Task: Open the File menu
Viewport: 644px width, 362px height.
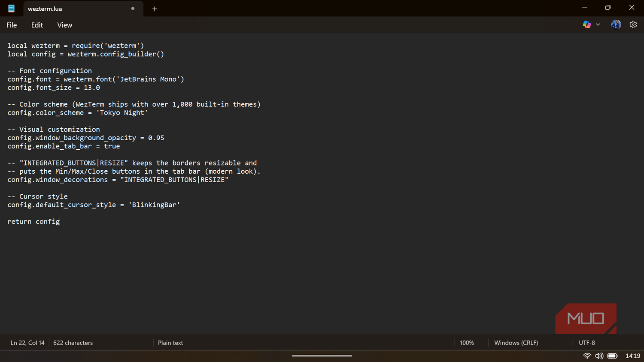Action: pos(12,25)
